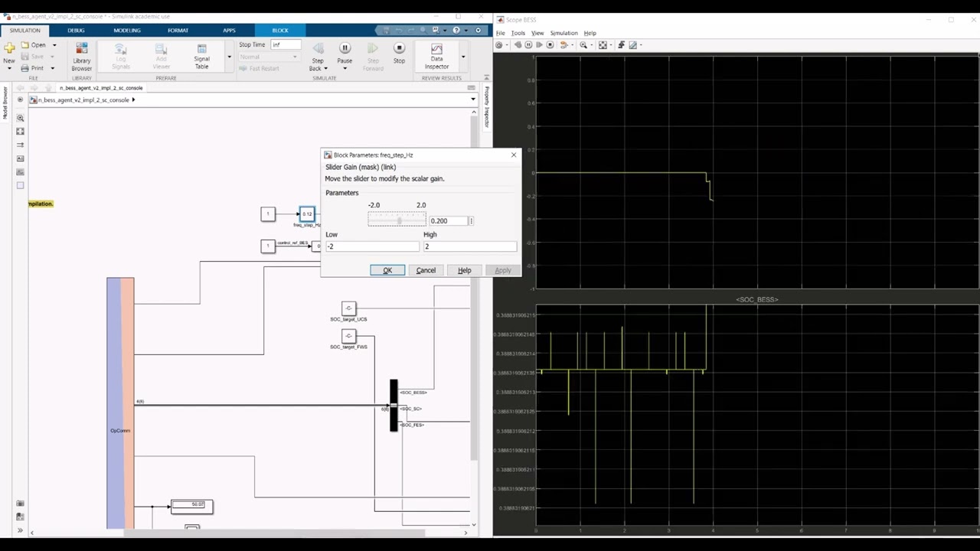This screenshot has width=980, height=551.
Task: Click the Scope stop button
Action: pyautogui.click(x=550, y=45)
